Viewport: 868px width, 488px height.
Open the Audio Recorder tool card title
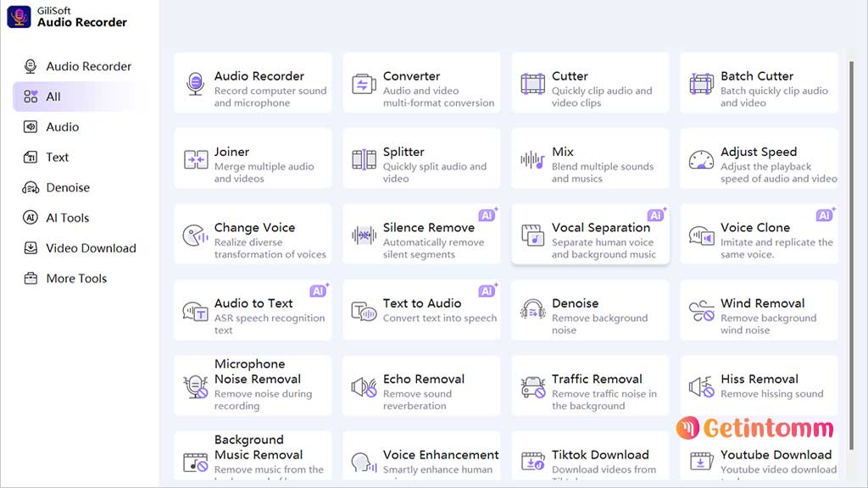(x=259, y=76)
